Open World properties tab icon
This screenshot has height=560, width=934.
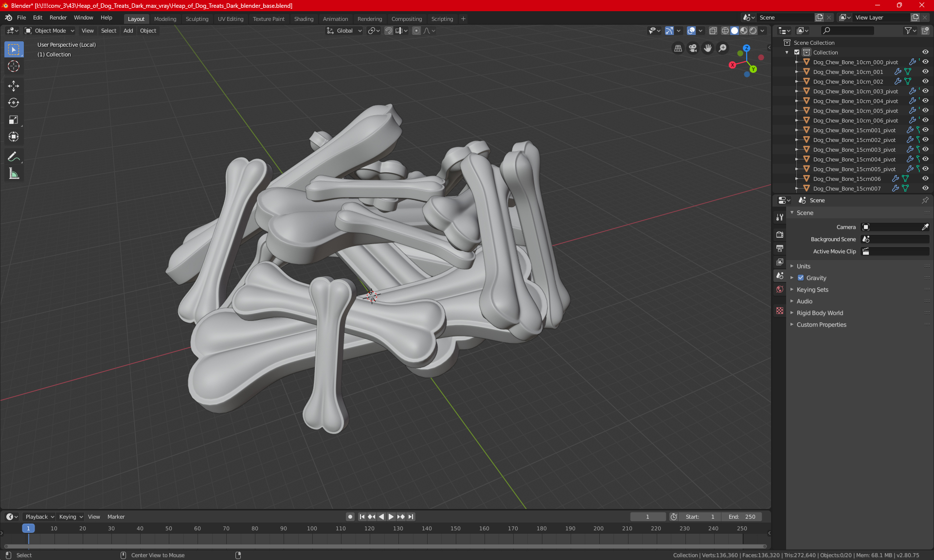pyautogui.click(x=780, y=289)
